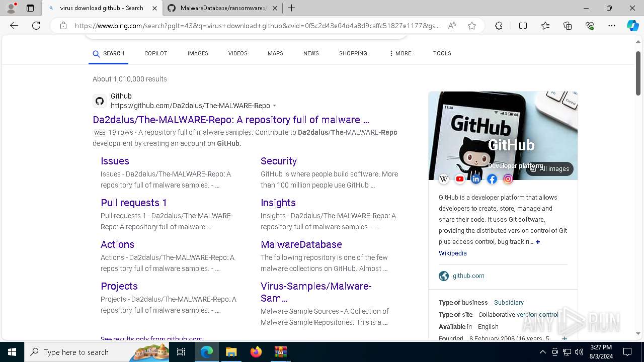The image size is (644, 362).
Task: Click the page vertical scrollbar thumb
Action: coord(638,73)
